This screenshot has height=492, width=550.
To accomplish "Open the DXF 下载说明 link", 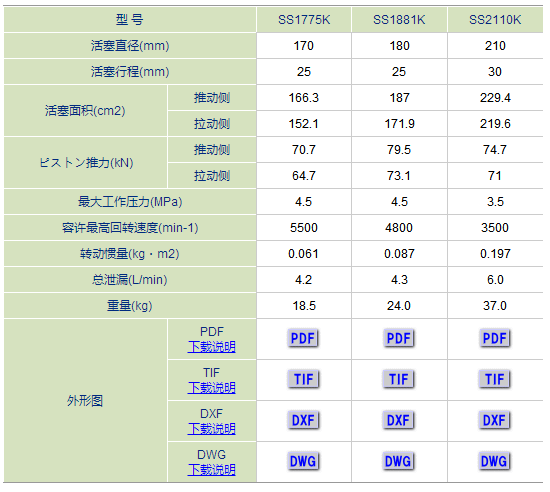I will [212, 429].
